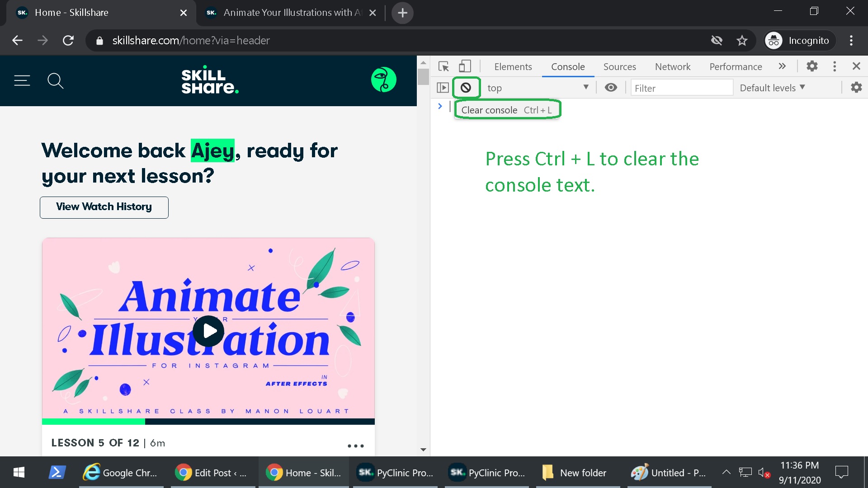Open the Windows Start menu
This screenshot has width=868, height=488.
(x=19, y=473)
